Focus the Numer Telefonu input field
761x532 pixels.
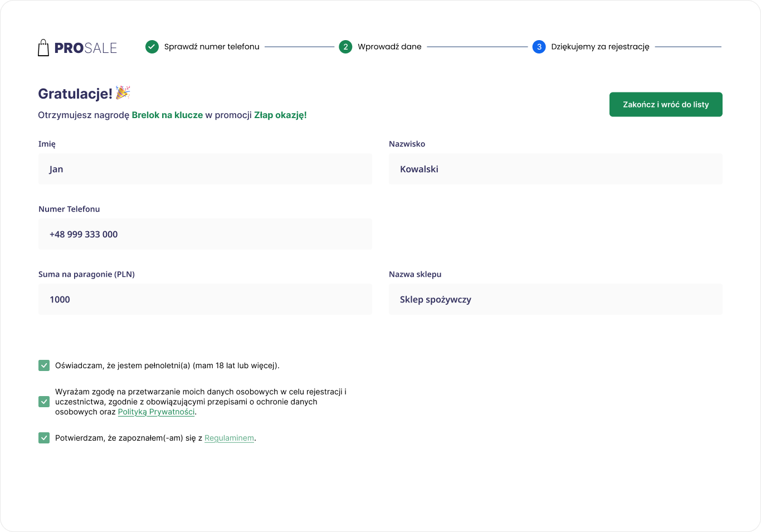coord(205,234)
